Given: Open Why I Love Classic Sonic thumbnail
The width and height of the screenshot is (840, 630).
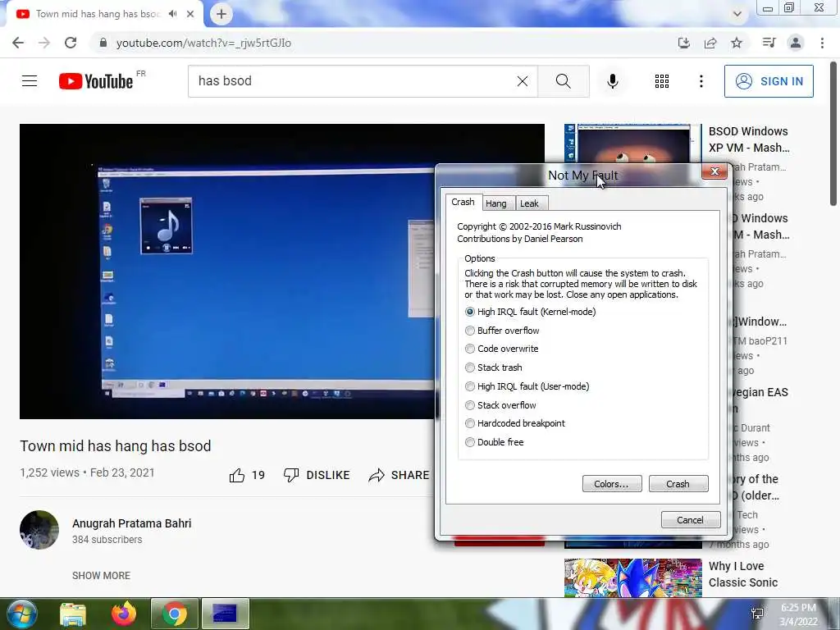Looking at the screenshot, I should point(632,577).
